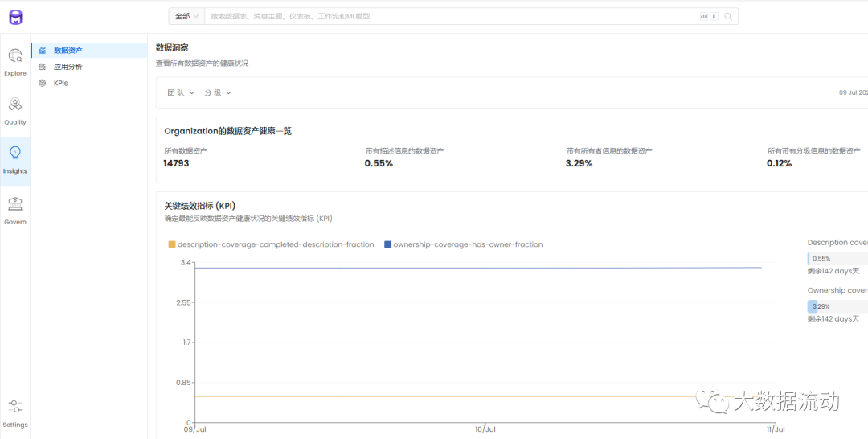Click the Ctrl K shortcut hint

click(709, 17)
